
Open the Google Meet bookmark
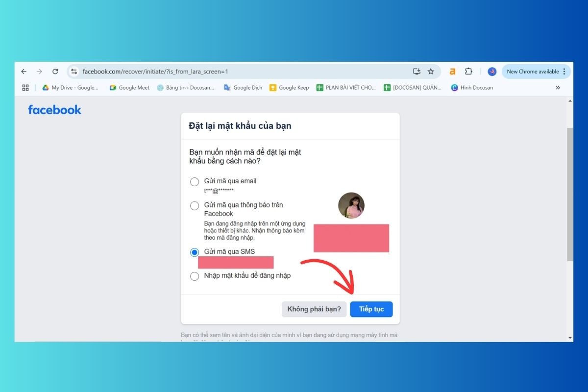(x=129, y=88)
